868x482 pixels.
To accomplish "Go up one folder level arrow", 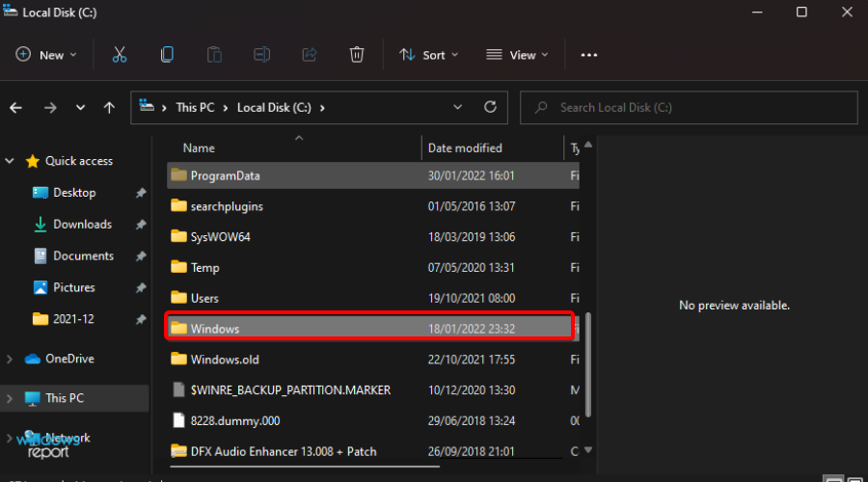I will [x=109, y=107].
